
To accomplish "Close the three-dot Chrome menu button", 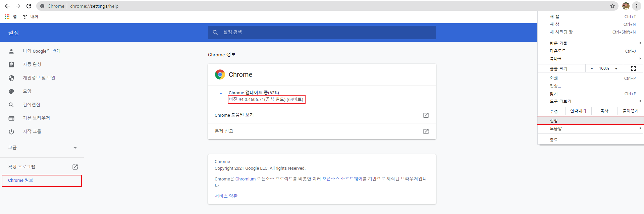I will point(637,6).
